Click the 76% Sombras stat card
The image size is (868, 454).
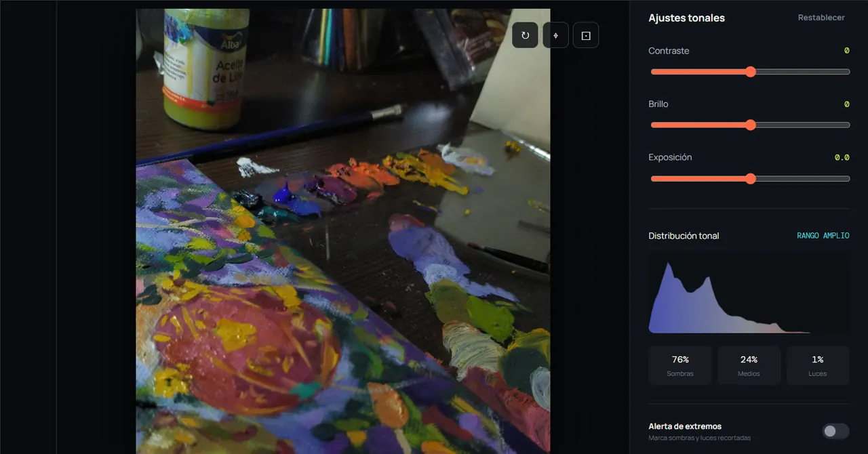pos(680,366)
